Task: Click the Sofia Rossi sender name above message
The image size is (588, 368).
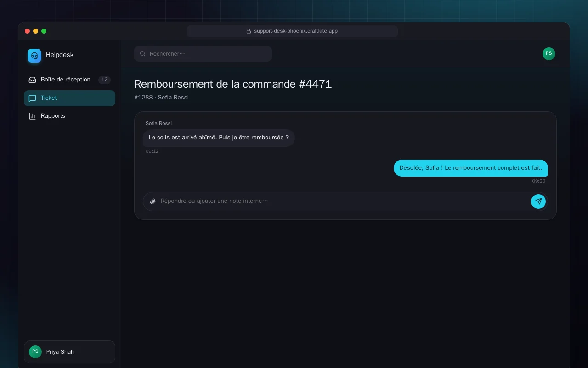Action: (158, 123)
